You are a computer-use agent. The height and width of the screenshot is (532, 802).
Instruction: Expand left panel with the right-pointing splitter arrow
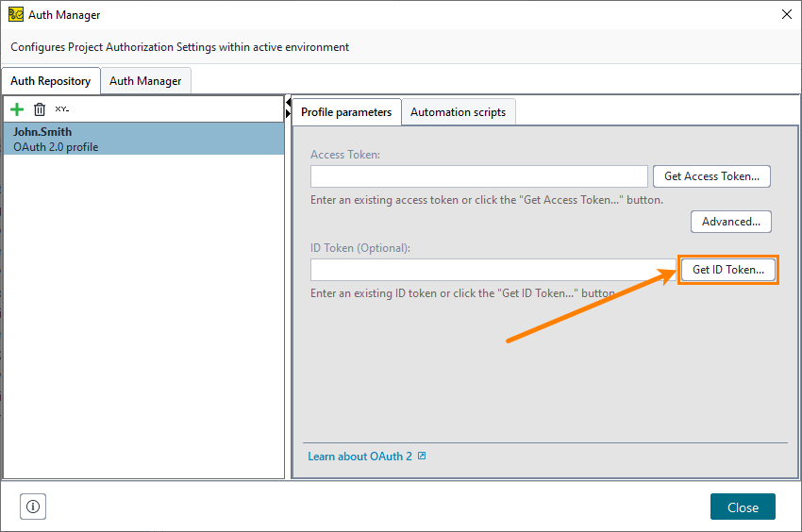[x=288, y=114]
